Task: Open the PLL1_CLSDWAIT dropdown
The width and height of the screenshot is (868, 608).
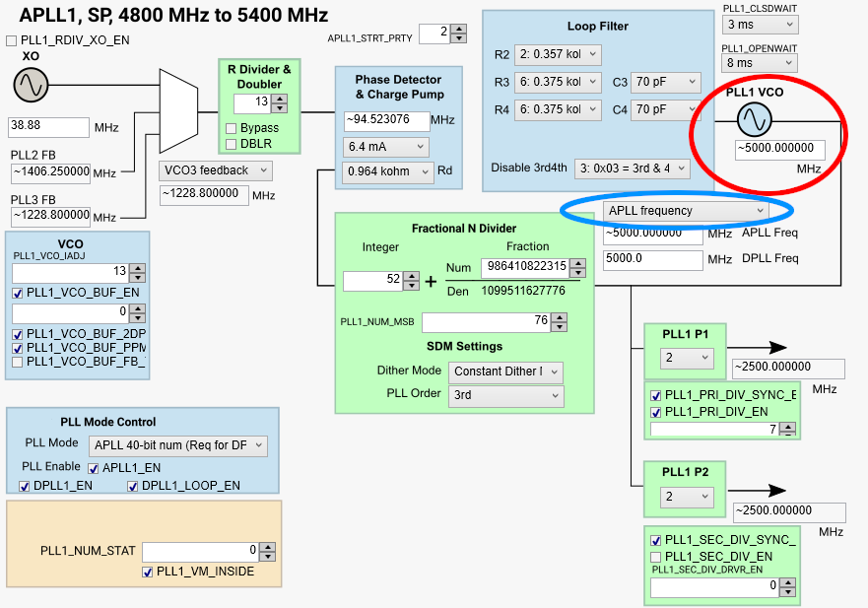Action: 760,24
